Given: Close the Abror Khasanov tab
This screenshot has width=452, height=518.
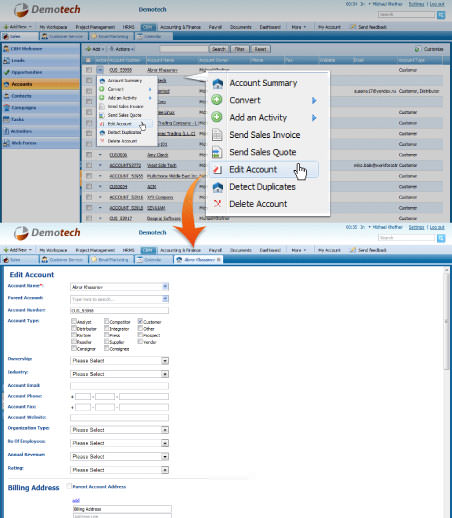Looking at the screenshot, I should (x=219, y=260).
